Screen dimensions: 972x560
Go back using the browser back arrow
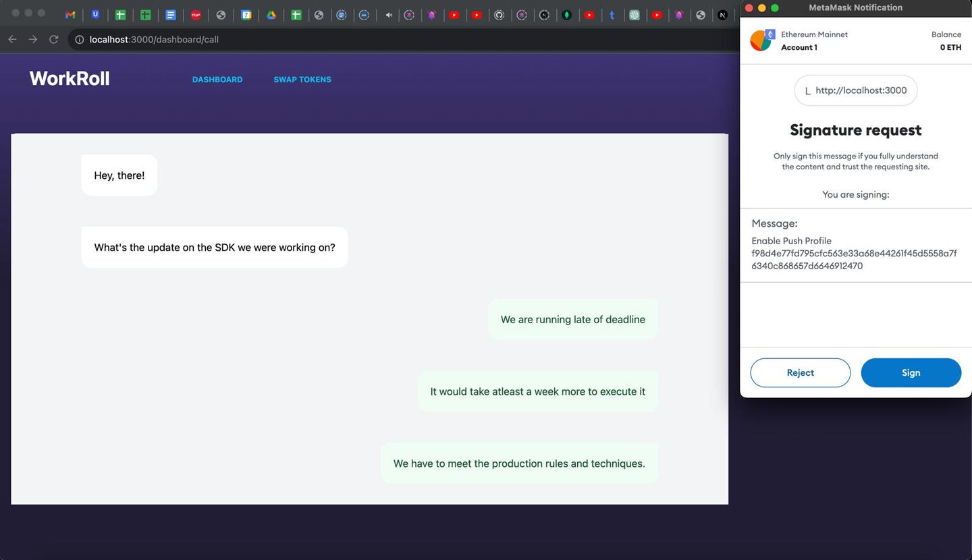point(12,39)
